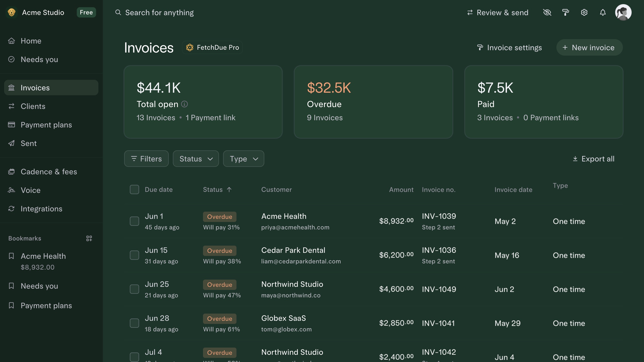Open the notifications bell

coord(603,12)
